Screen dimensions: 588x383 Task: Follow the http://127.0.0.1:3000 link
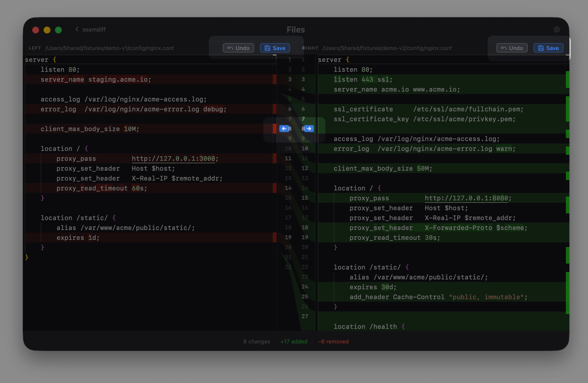tap(173, 158)
